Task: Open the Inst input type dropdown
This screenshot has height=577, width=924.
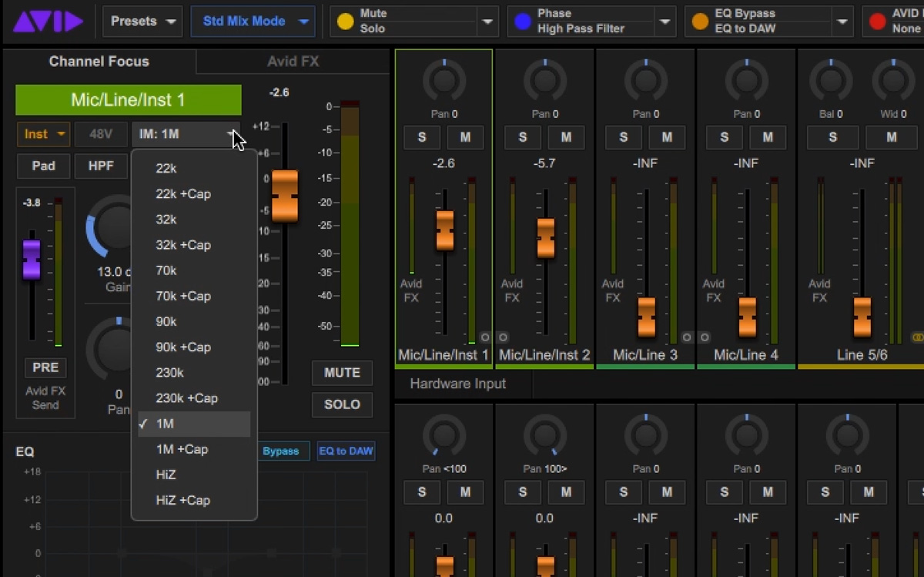Action: tap(44, 134)
